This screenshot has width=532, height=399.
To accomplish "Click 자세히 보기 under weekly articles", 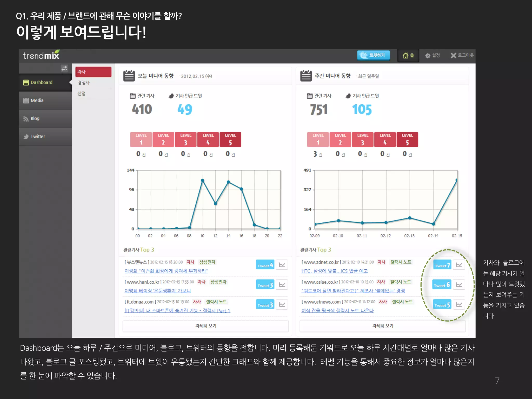I will (383, 326).
